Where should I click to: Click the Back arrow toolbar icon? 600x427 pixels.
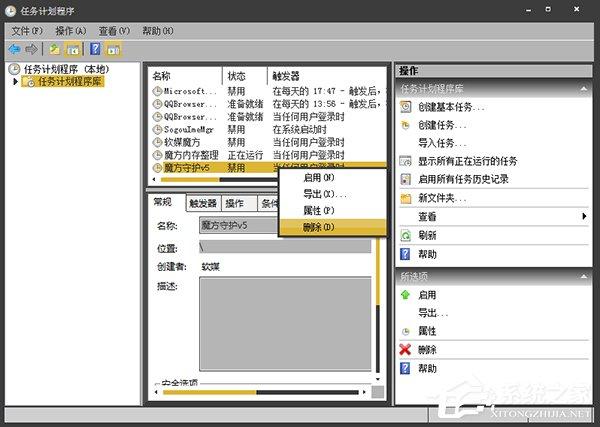click(x=15, y=49)
